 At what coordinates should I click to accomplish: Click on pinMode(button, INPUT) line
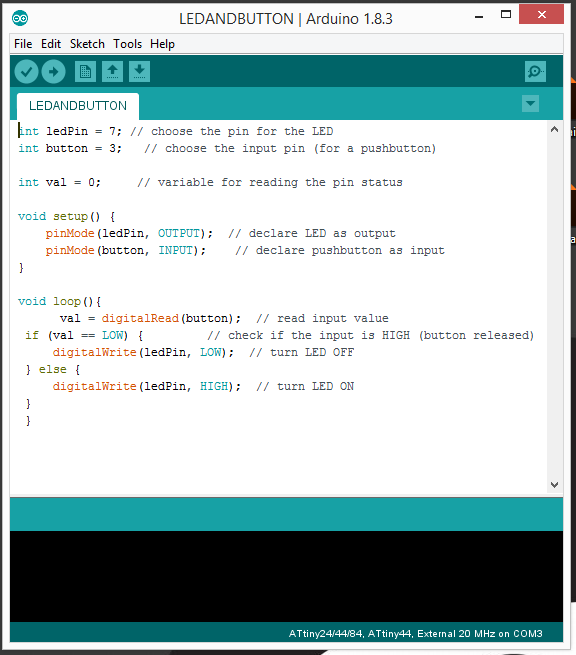click(245, 251)
